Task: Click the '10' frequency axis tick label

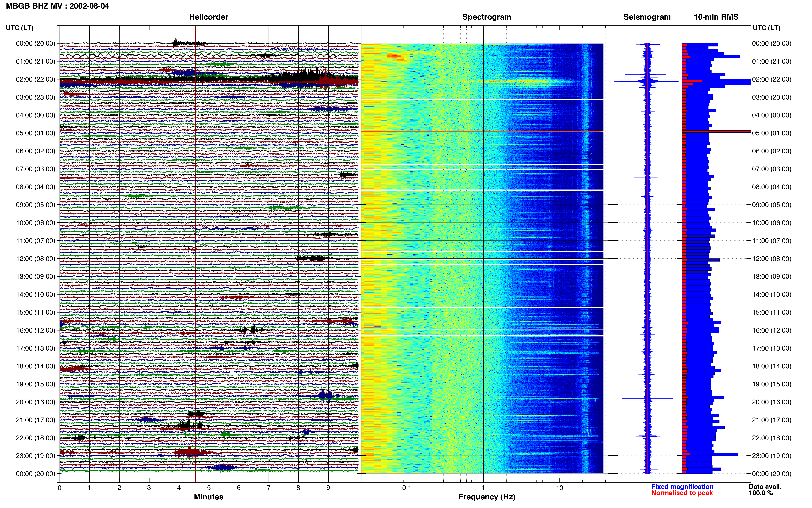Action: point(559,488)
